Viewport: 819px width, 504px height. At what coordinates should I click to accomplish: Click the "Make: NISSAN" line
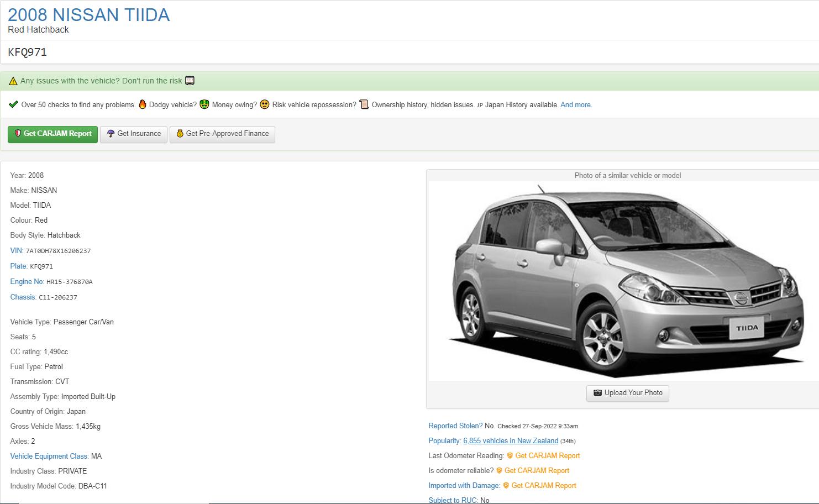coord(34,191)
